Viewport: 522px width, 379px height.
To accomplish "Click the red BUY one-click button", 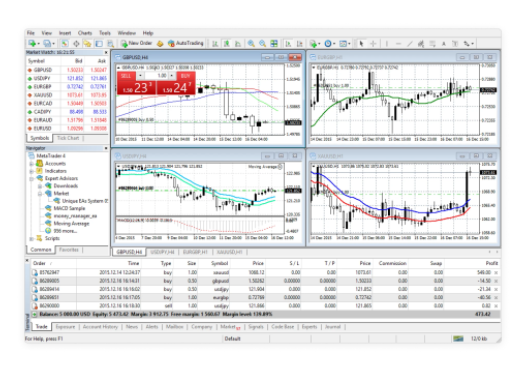I will (x=176, y=83).
